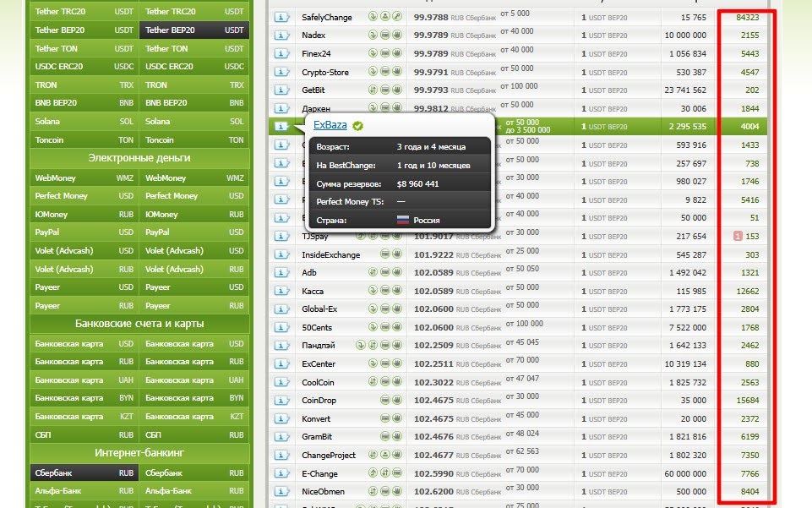Open the Finex24 exchanger link
Viewport: 812px width, 508px height.
pos(316,53)
